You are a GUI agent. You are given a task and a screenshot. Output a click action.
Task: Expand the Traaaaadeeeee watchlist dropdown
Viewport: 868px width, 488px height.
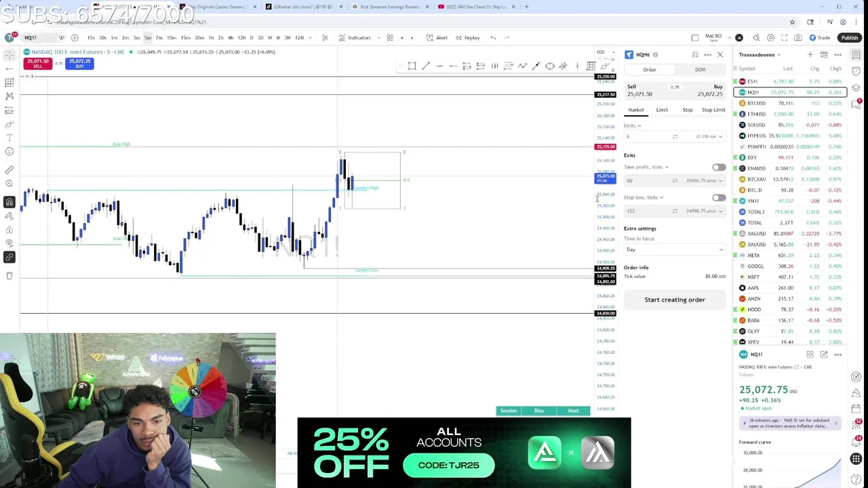click(x=759, y=55)
